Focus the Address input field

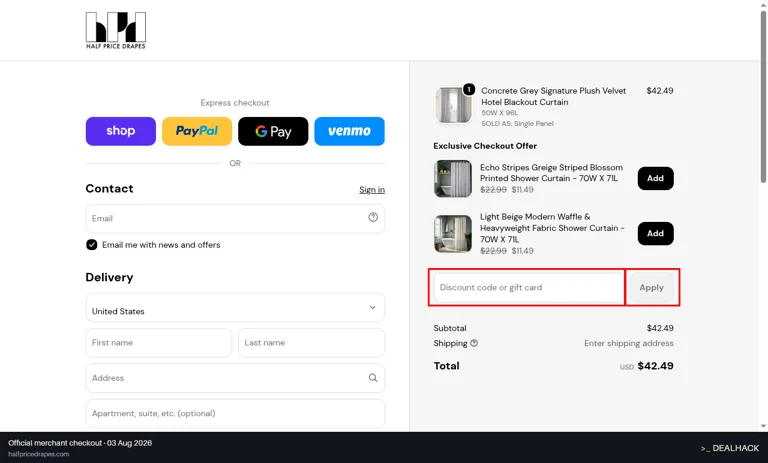click(235, 378)
